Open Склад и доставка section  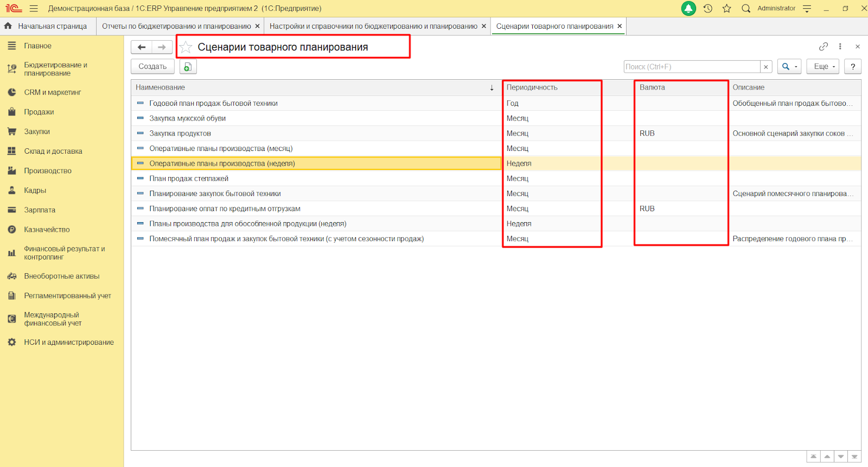pyautogui.click(x=53, y=151)
